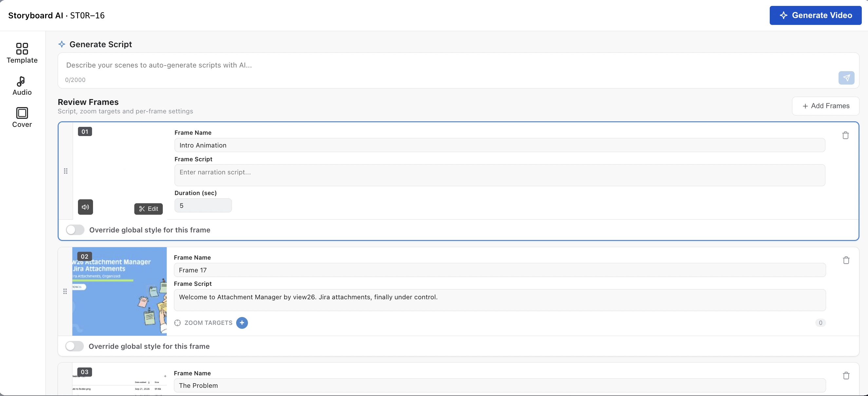This screenshot has width=868, height=396.
Task: Toggle override global style for frame 01
Action: 75,230
